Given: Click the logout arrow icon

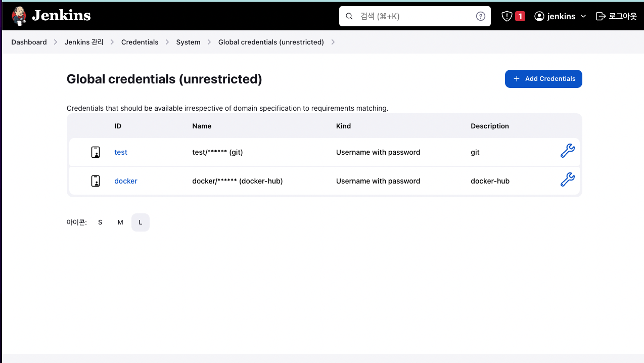Looking at the screenshot, I should coord(601,16).
